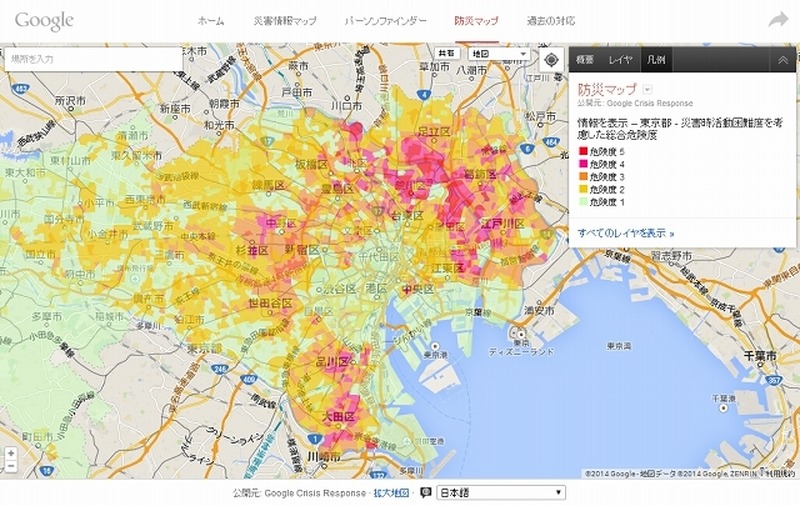Expand the 防災マップ title dropdown arrow

pos(648,89)
